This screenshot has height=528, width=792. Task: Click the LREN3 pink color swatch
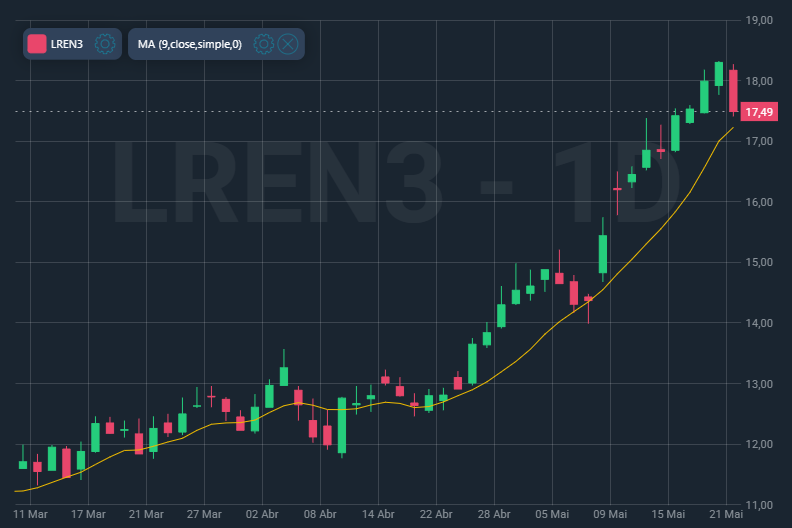37,44
